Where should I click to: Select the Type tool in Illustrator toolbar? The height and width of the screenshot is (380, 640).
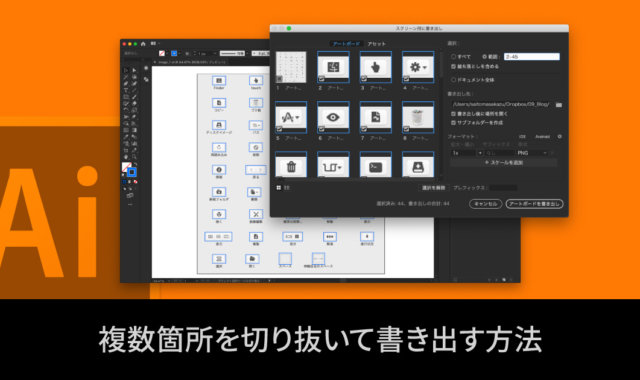(126, 90)
